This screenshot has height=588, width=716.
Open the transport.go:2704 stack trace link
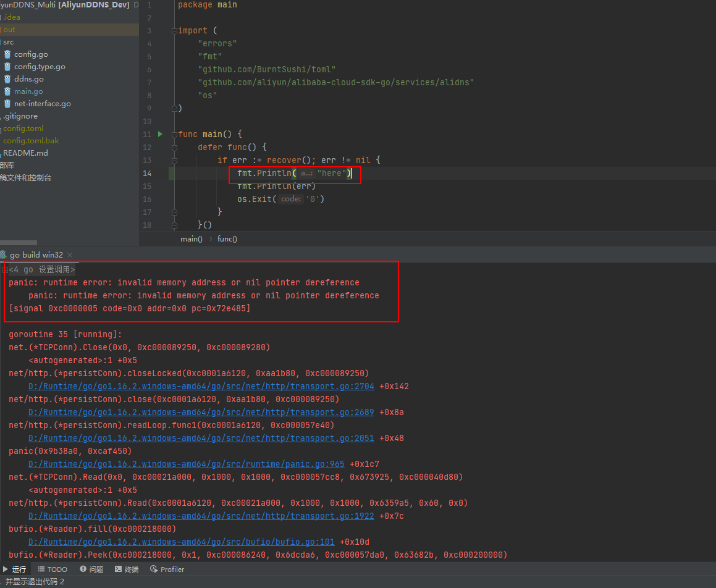point(201,386)
